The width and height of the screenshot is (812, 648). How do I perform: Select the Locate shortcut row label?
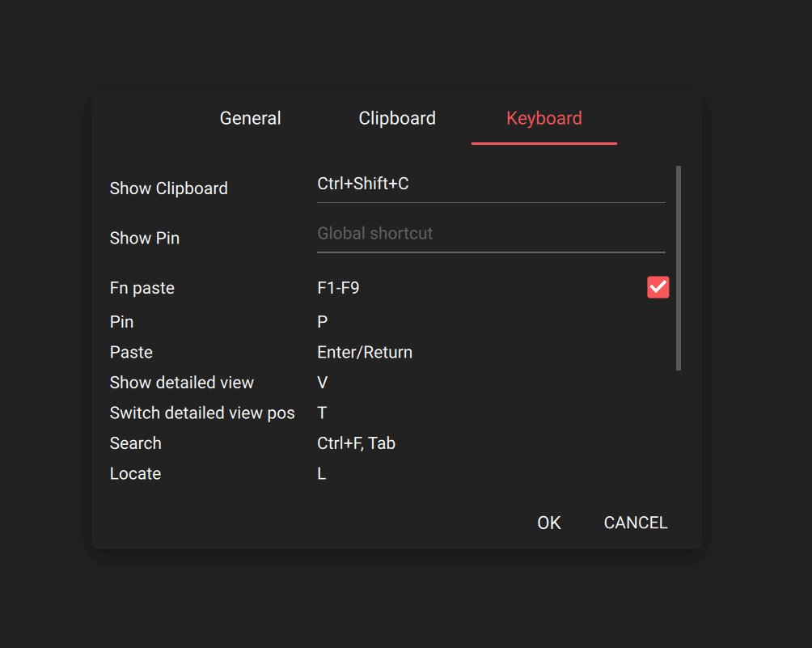tap(135, 474)
